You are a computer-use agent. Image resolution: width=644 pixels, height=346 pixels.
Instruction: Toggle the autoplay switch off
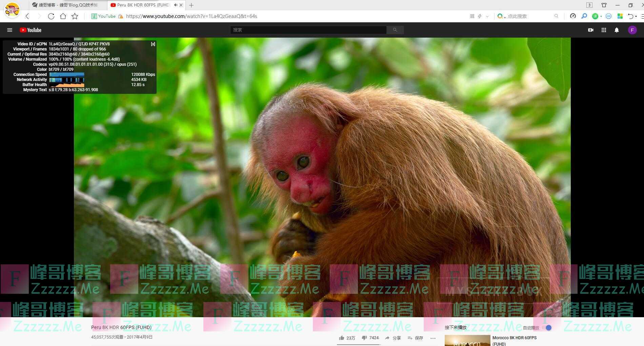[x=547, y=328]
